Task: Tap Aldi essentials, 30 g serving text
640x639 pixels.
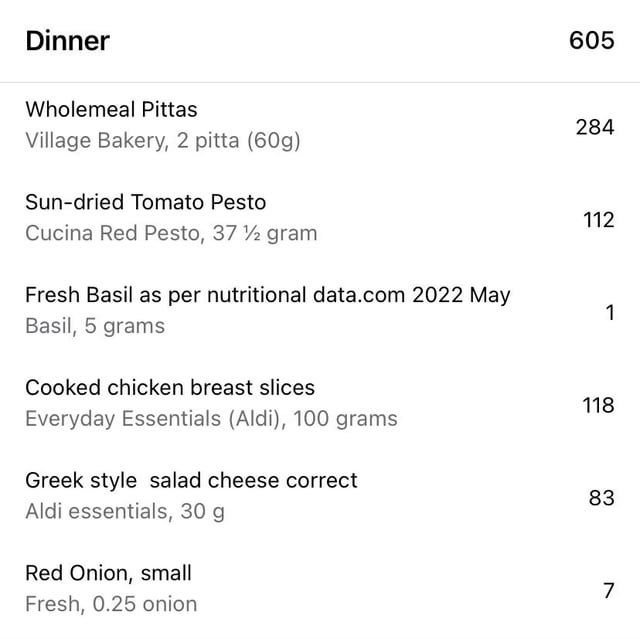Action: pyautogui.click(x=125, y=511)
